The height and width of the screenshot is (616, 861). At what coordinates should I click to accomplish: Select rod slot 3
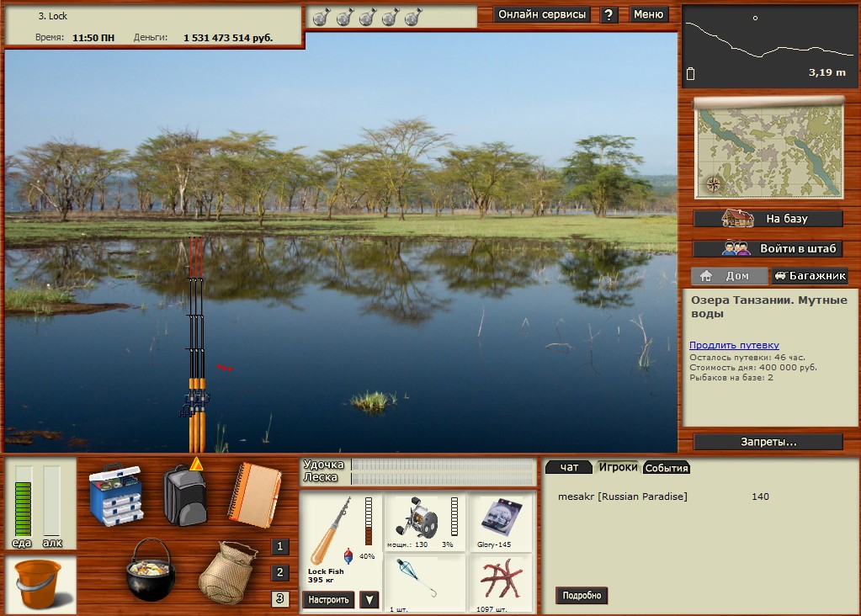(x=280, y=599)
